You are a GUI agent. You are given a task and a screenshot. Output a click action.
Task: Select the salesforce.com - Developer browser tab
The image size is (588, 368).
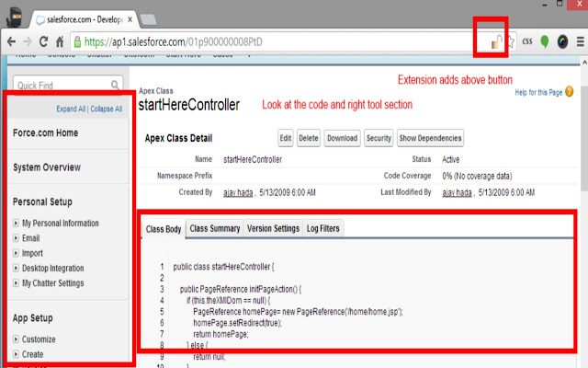pyautogui.click(x=85, y=19)
